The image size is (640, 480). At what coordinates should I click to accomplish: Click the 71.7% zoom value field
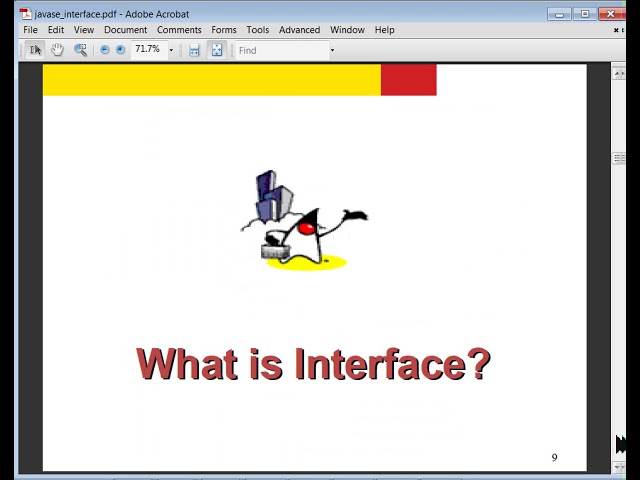click(148, 49)
